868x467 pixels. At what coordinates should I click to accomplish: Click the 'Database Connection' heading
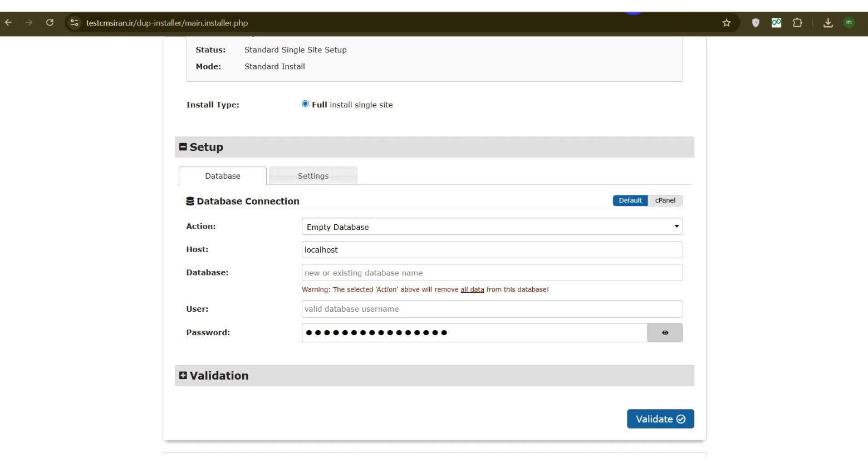coord(248,201)
